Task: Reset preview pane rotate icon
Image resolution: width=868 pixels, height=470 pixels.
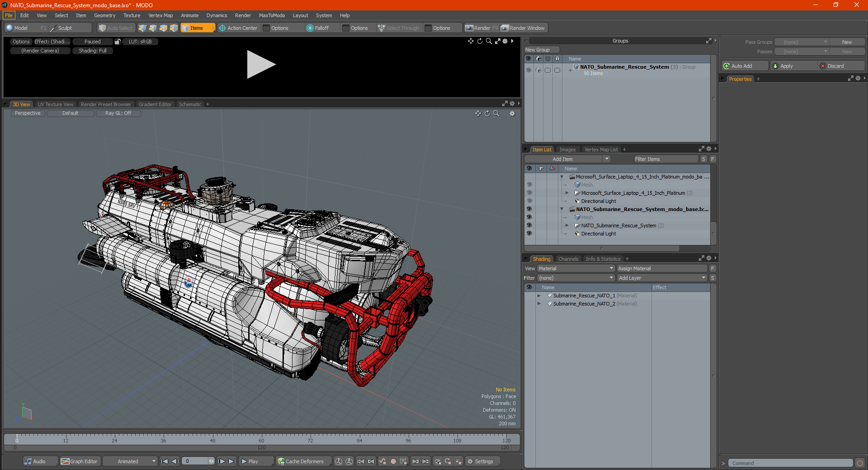Action: coord(480,41)
